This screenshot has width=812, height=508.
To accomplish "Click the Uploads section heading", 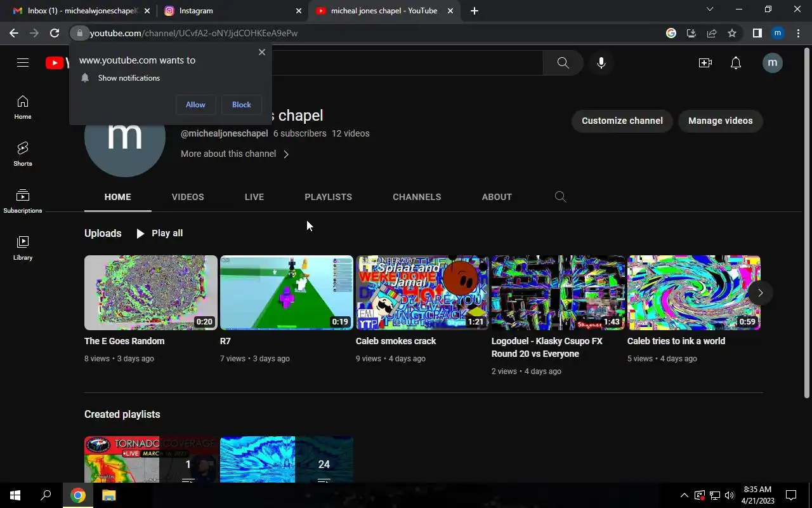I will click(103, 233).
